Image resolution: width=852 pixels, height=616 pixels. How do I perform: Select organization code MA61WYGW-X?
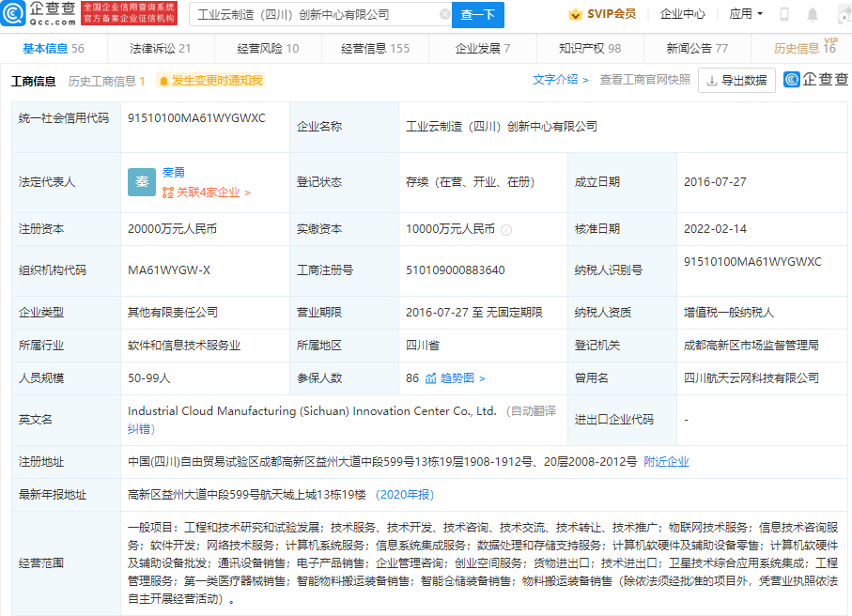169,270
